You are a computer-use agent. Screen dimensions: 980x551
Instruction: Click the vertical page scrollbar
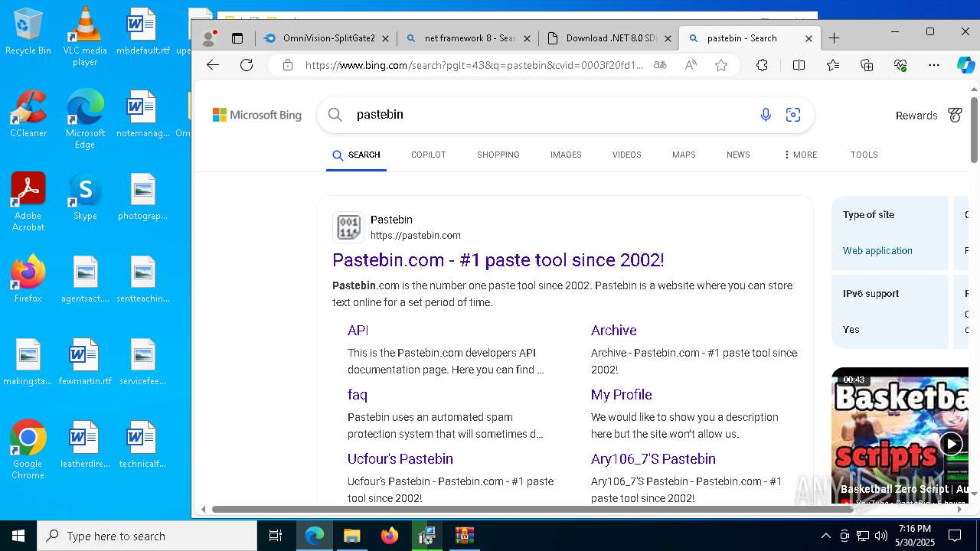(x=974, y=130)
